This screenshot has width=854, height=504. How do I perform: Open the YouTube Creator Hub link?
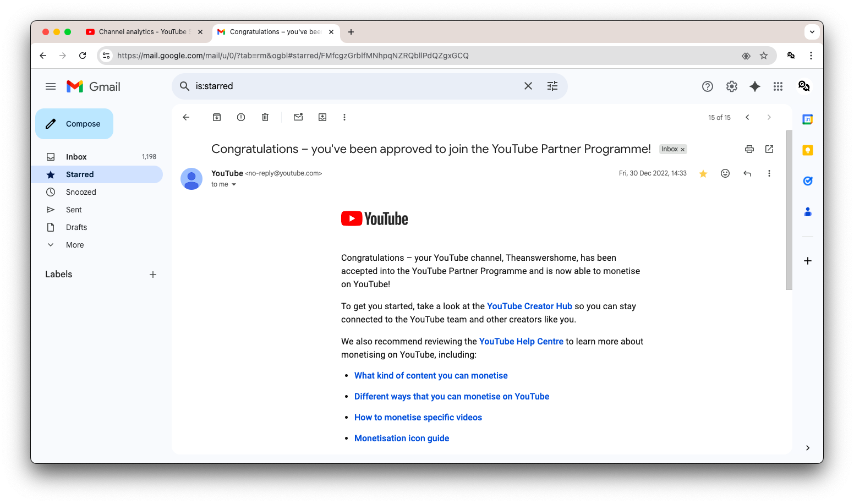[x=529, y=306]
